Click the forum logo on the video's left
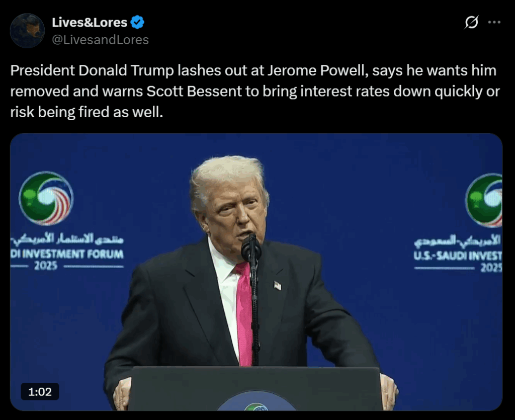Screen dimensions: 515x420 pyautogui.click(x=46, y=198)
